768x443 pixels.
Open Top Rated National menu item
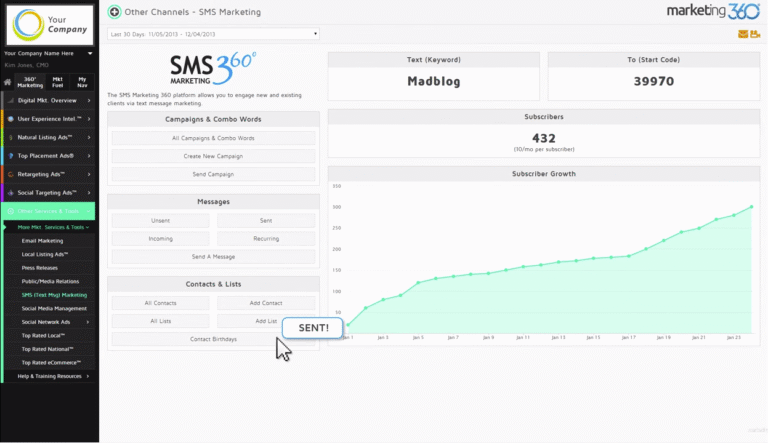click(48, 349)
